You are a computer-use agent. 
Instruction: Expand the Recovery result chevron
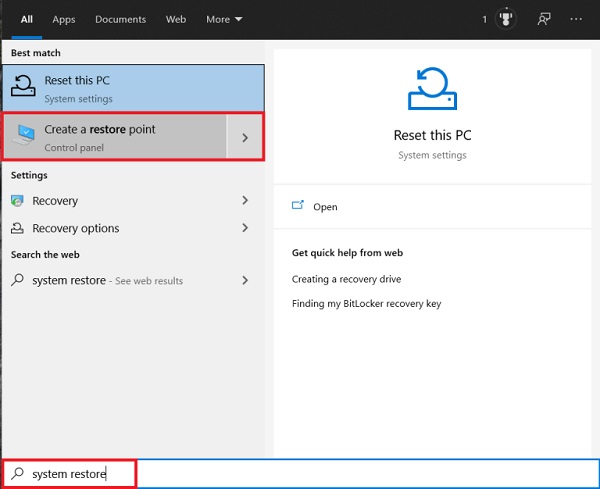click(245, 200)
